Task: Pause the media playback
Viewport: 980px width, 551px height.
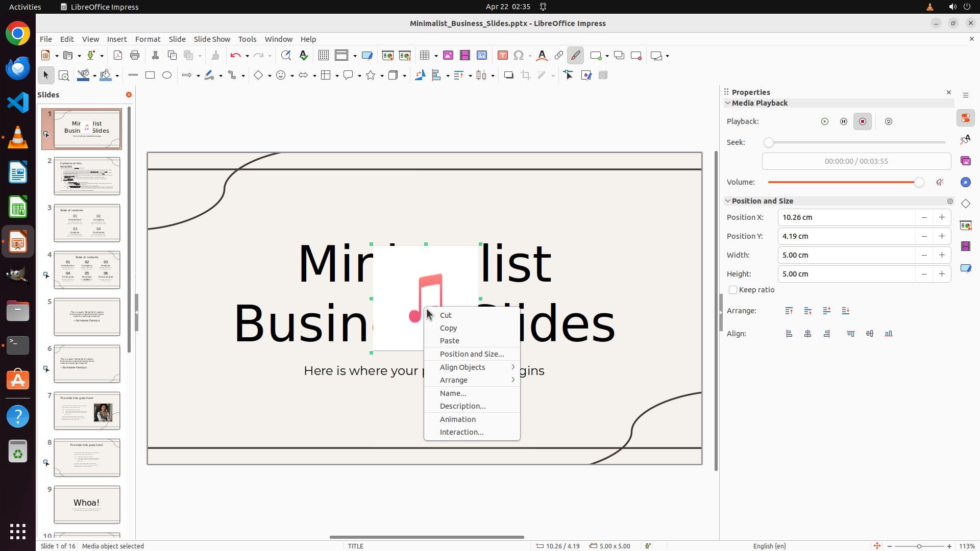Action: point(843,121)
